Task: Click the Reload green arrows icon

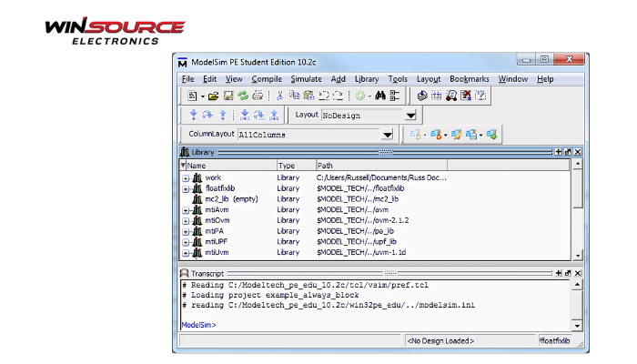Action: tap(242, 96)
